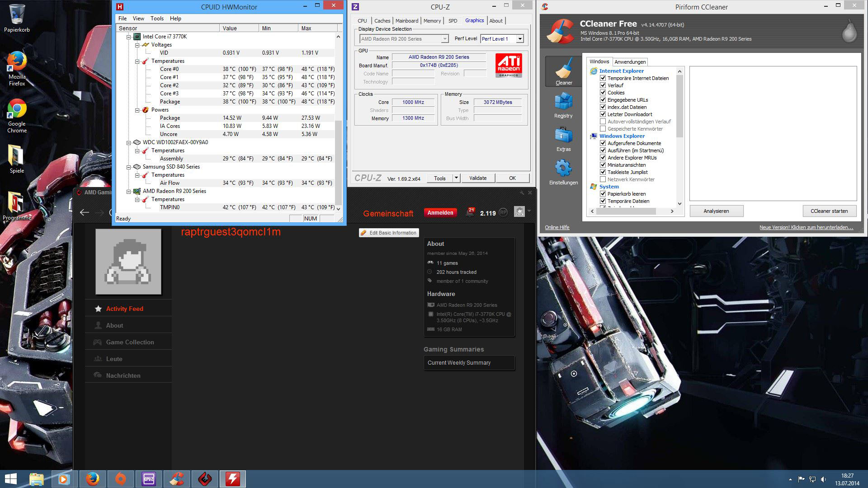868x488 pixels.
Task: Open CPU-Z from the taskbar
Action: point(148,479)
